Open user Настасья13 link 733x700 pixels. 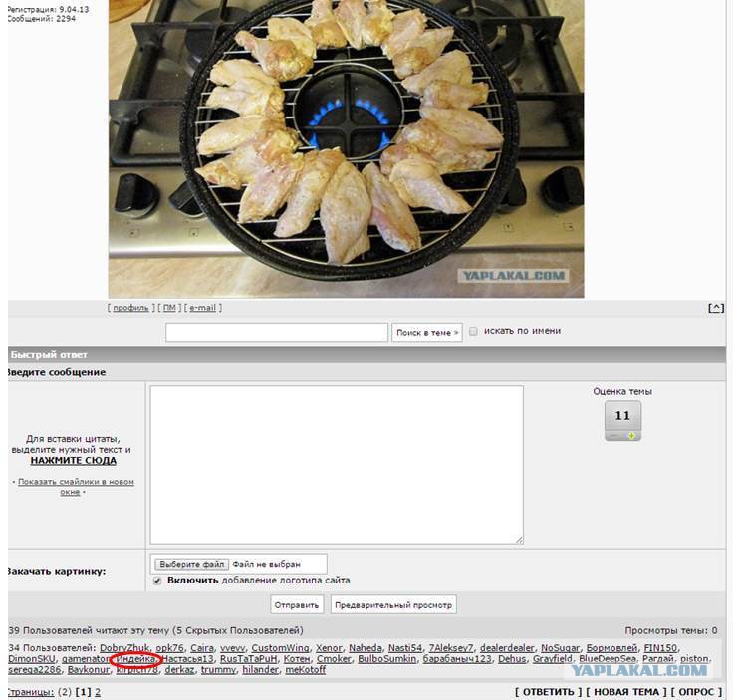[x=187, y=659]
